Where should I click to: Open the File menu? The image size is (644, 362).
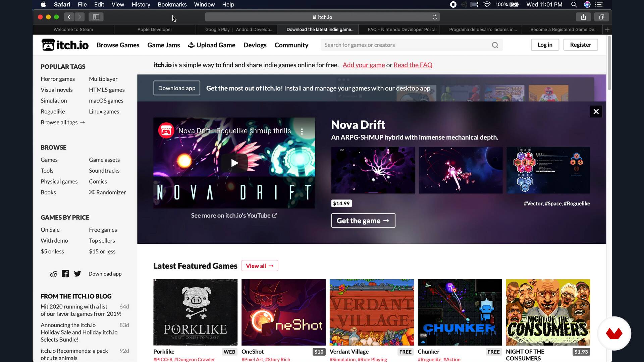[x=82, y=4]
